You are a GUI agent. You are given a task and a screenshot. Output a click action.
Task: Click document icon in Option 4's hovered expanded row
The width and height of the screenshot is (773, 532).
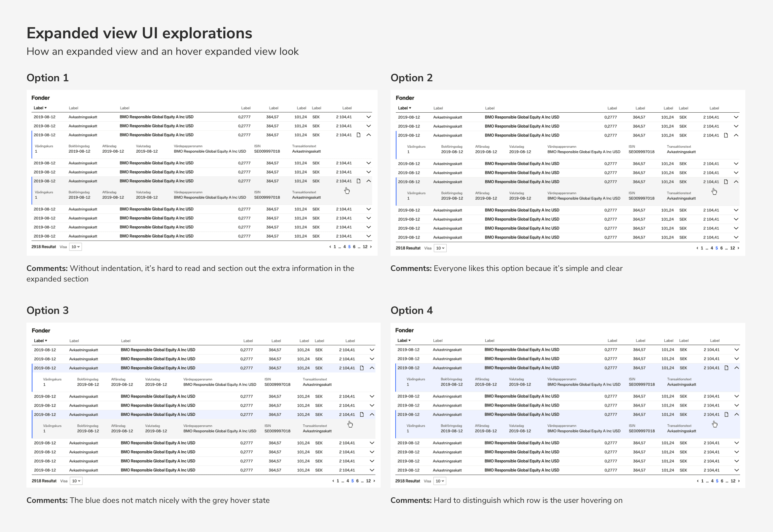tap(726, 414)
